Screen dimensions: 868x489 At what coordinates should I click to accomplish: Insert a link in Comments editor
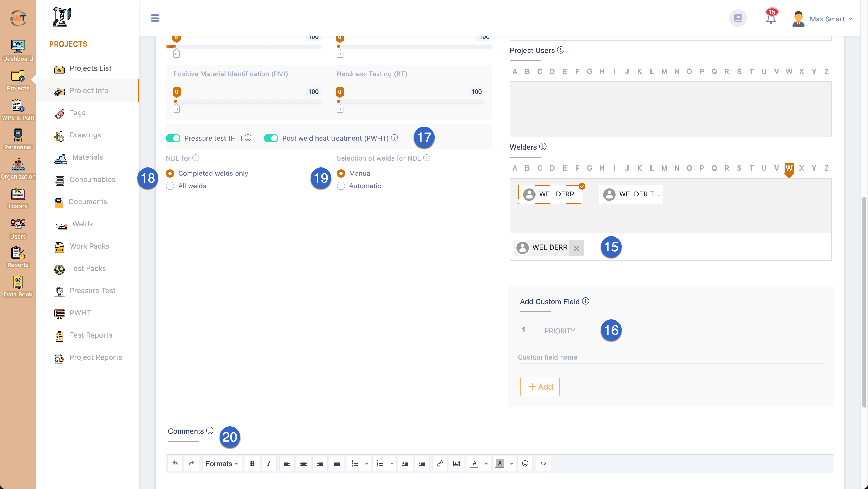(440, 463)
